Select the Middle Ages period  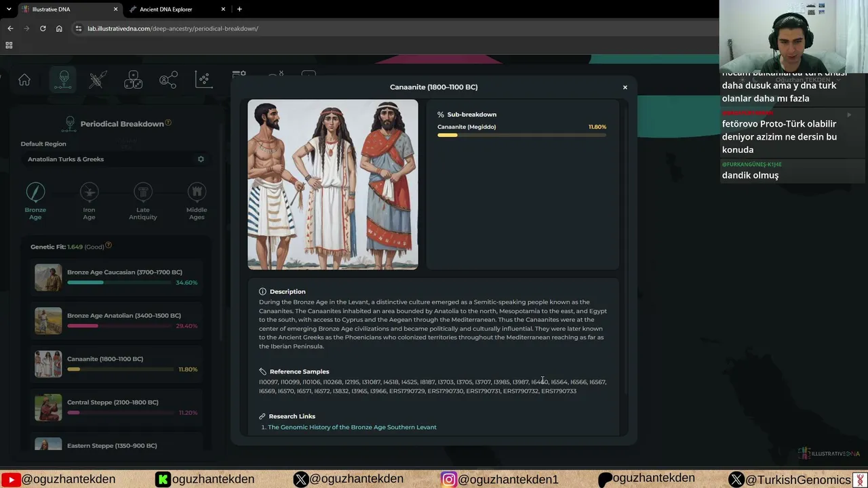[197, 201]
